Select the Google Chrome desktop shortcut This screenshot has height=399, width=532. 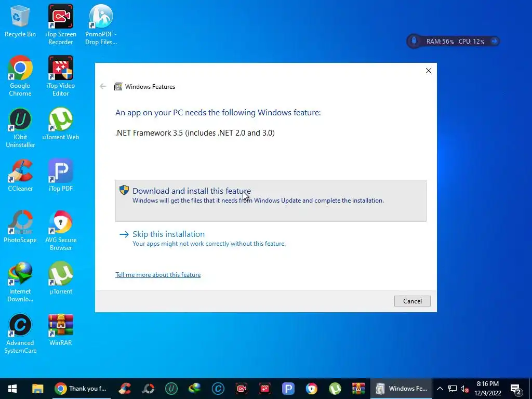click(20, 76)
